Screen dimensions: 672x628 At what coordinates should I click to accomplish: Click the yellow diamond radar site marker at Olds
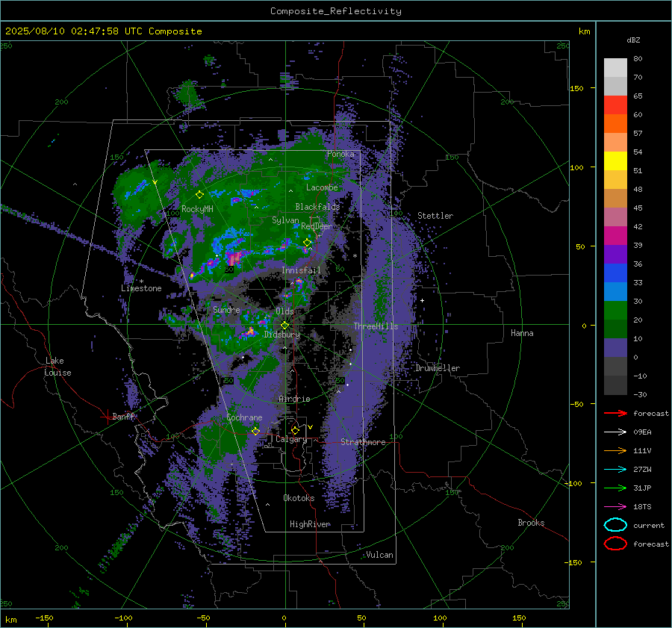tap(284, 325)
